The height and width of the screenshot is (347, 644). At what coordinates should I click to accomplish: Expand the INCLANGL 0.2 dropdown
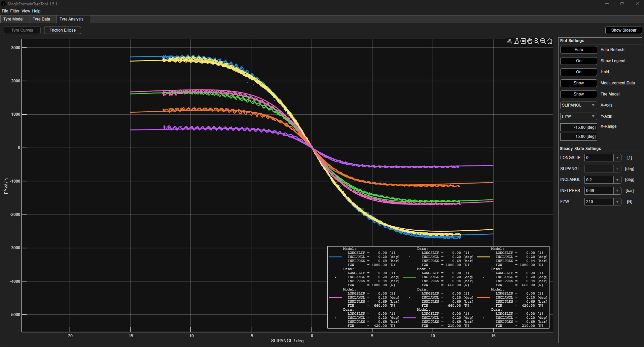(617, 180)
